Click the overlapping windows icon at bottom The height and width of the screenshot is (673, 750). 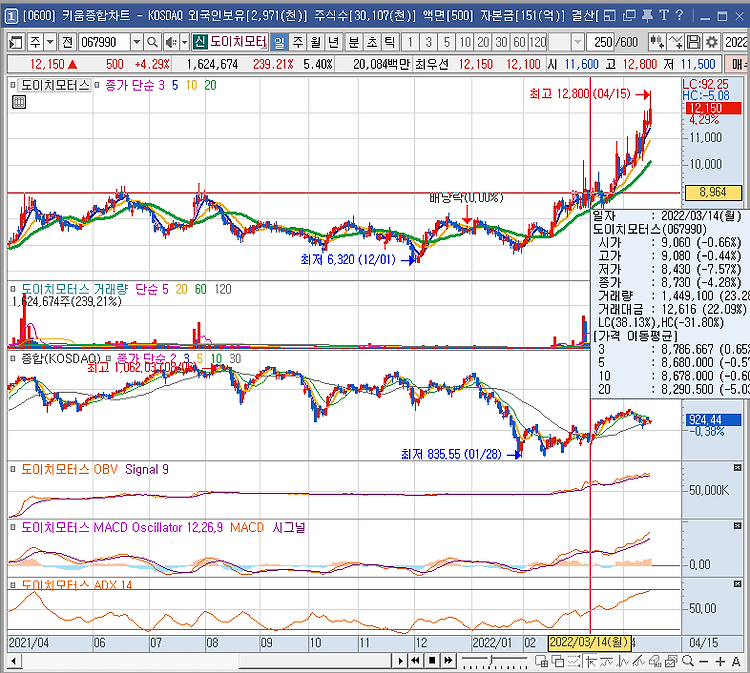[558, 661]
